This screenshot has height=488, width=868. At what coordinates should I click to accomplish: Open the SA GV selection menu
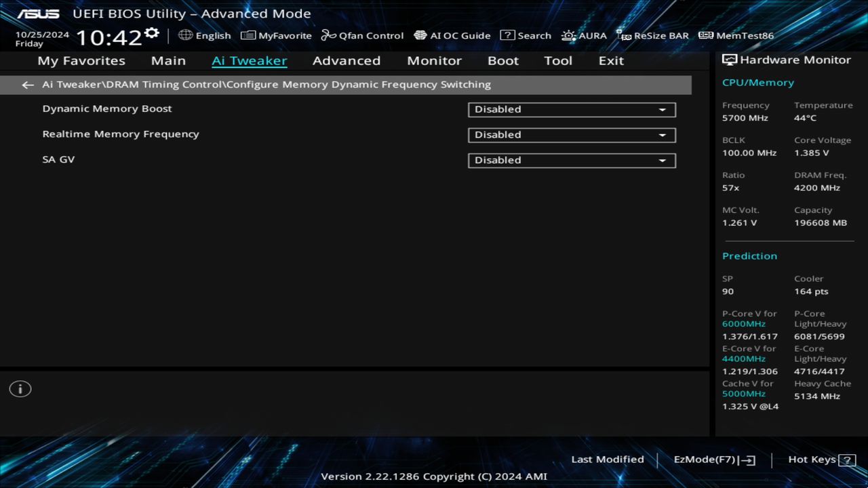(571, 160)
